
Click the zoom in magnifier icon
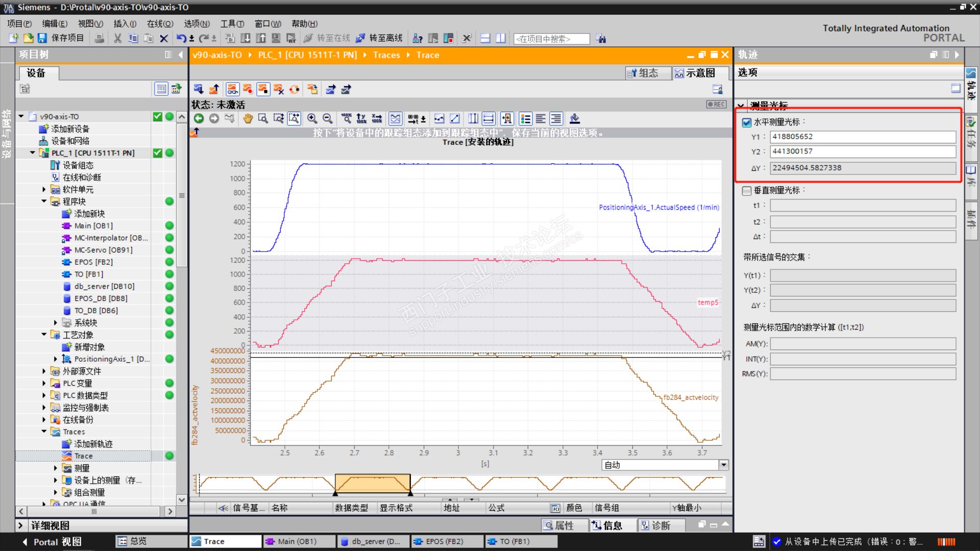coord(312,119)
